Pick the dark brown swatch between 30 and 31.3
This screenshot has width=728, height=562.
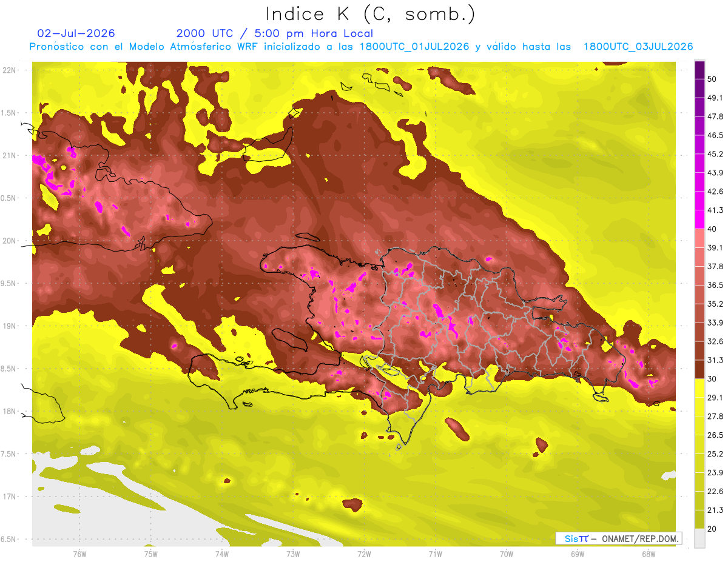tap(699, 369)
